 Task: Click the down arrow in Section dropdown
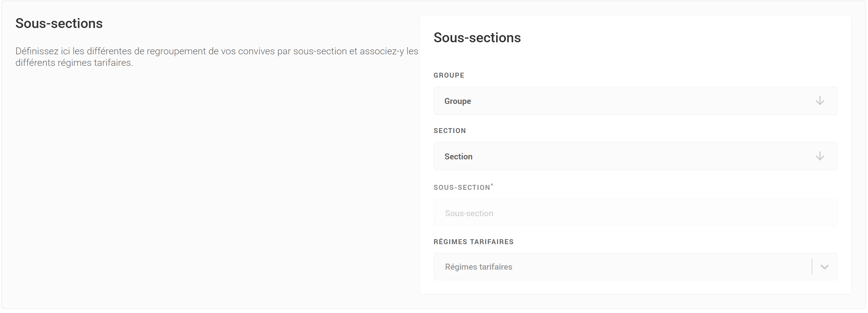[x=819, y=156]
